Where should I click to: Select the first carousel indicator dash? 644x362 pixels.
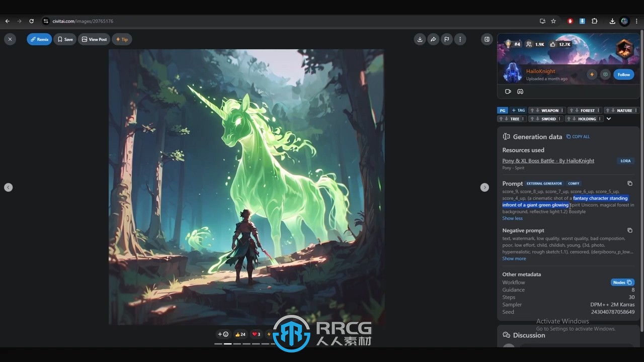tap(218, 344)
